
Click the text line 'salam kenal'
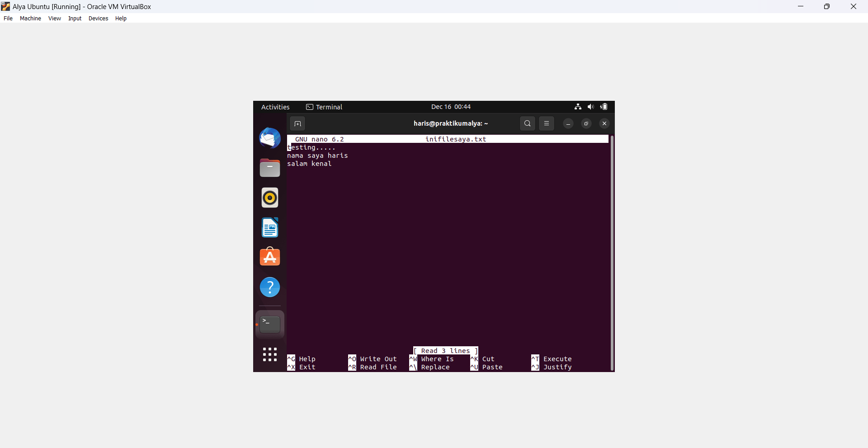pos(309,164)
